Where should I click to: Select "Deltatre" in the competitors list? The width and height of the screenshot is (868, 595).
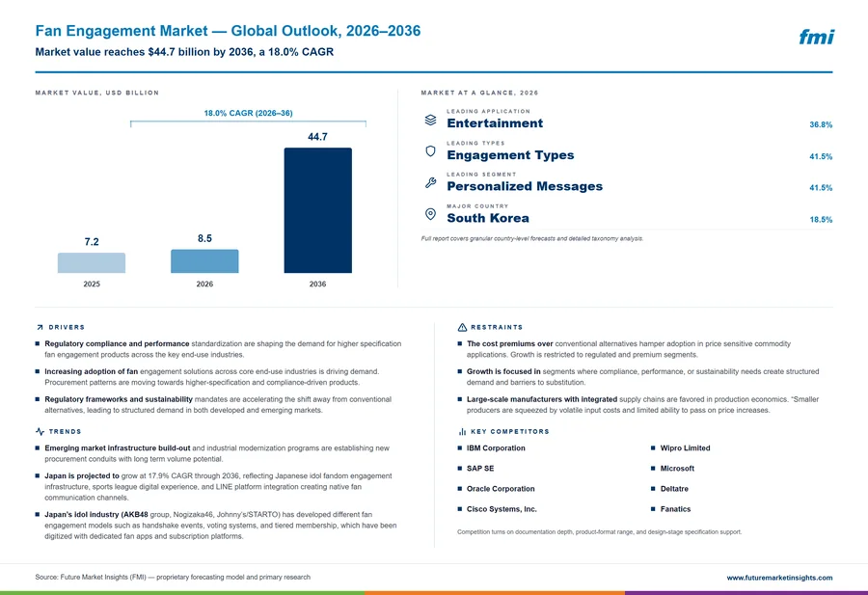tap(674, 489)
